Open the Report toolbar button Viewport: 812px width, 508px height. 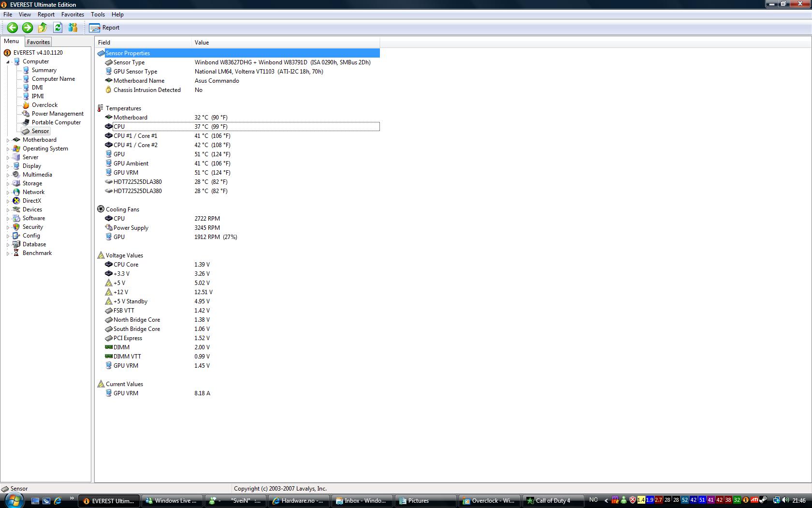click(104, 28)
